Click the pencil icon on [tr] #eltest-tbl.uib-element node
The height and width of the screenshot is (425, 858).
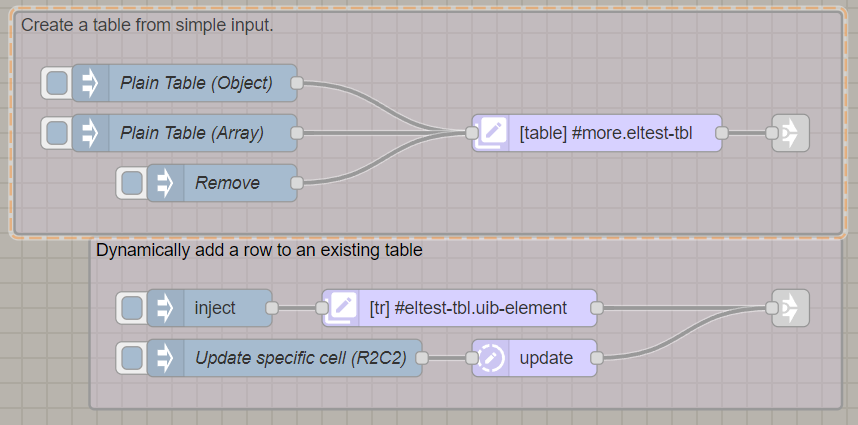click(x=341, y=308)
